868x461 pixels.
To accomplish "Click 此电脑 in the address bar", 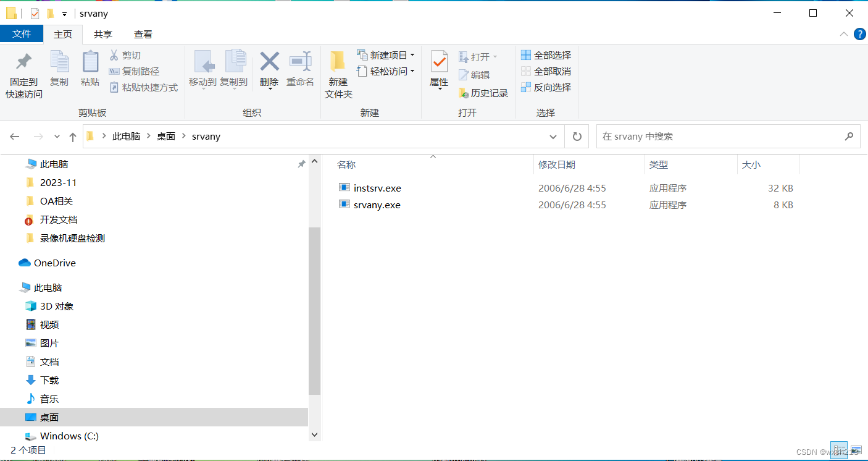I will point(126,137).
